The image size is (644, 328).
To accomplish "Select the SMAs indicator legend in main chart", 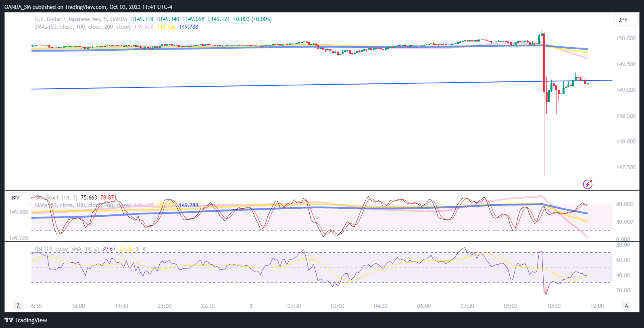I will pyautogui.click(x=83, y=27).
